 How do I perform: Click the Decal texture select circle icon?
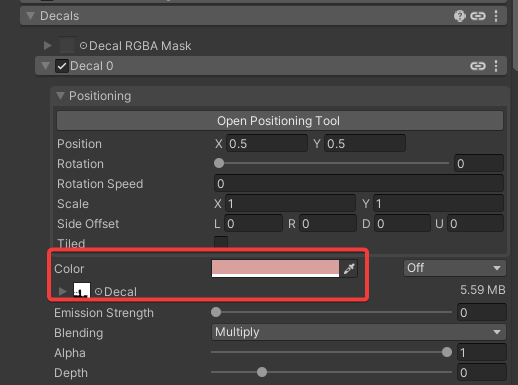pyautogui.click(x=98, y=292)
